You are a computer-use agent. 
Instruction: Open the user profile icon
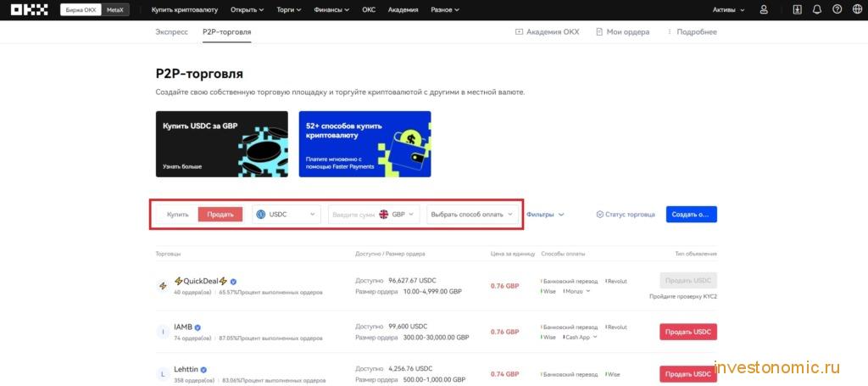click(x=764, y=9)
